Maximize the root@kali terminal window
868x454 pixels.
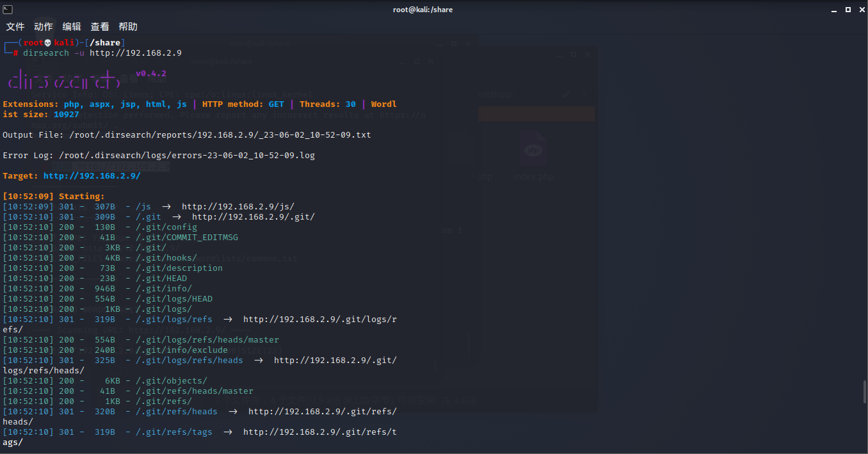[848, 10]
